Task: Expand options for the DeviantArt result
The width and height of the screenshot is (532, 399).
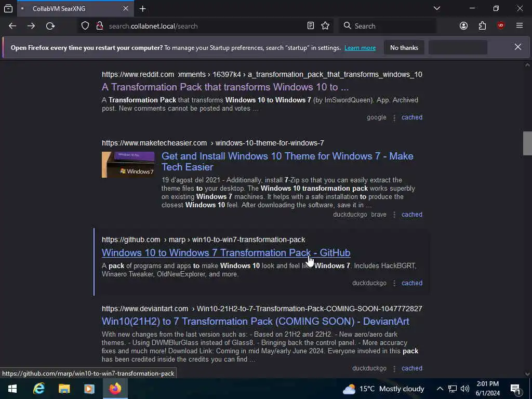Action: click(x=394, y=368)
